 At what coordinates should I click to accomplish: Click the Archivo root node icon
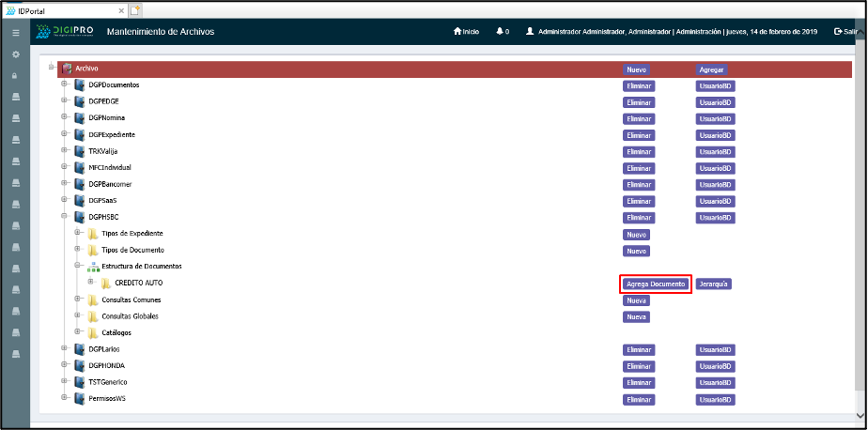tap(67, 69)
